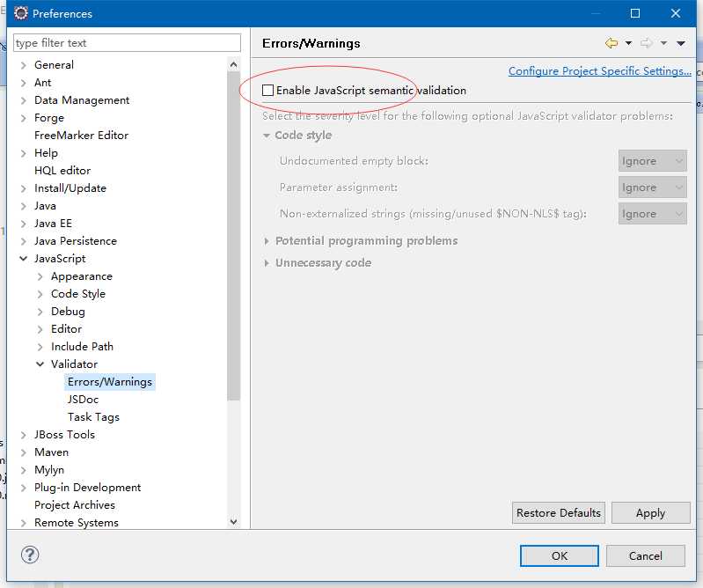This screenshot has height=588, width=703.
Task: Click the back navigation arrow icon
Action: (x=611, y=43)
